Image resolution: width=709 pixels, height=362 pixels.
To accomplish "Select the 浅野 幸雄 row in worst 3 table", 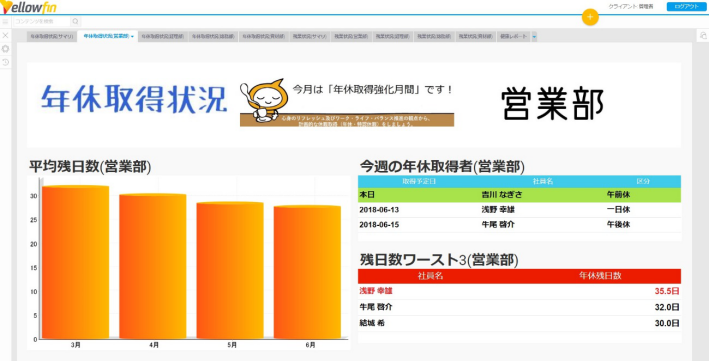I will click(x=519, y=291).
